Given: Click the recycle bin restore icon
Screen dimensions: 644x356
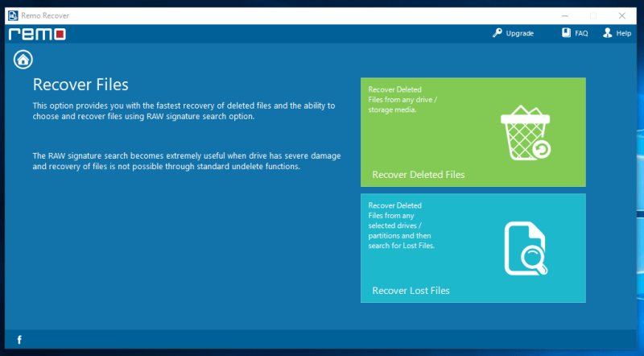Looking at the screenshot, I should pyautogui.click(x=526, y=133).
